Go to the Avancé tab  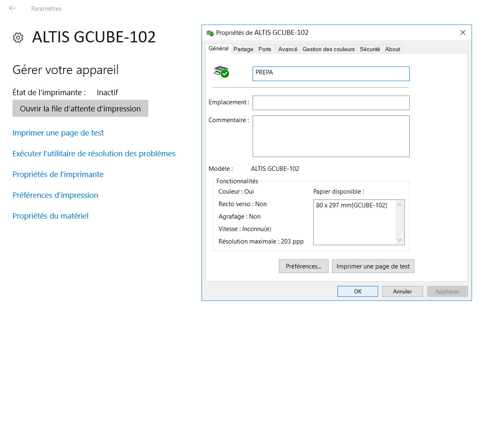[x=288, y=49]
